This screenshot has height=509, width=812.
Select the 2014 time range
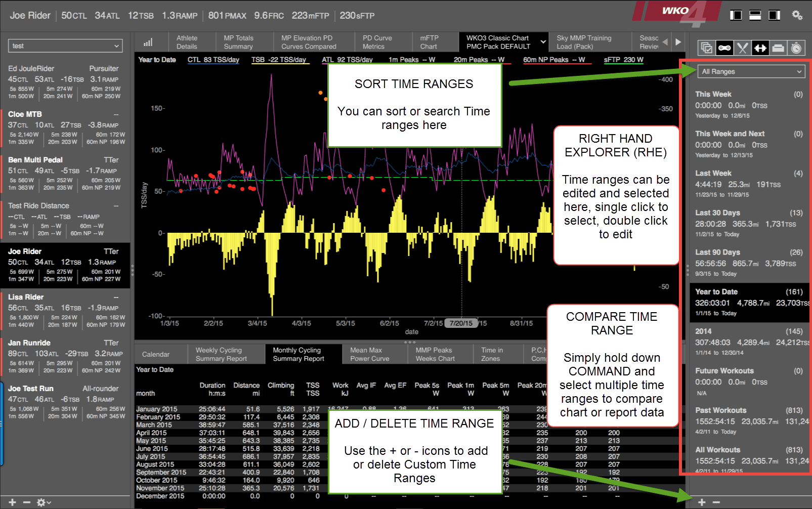pyautogui.click(x=749, y=342)
